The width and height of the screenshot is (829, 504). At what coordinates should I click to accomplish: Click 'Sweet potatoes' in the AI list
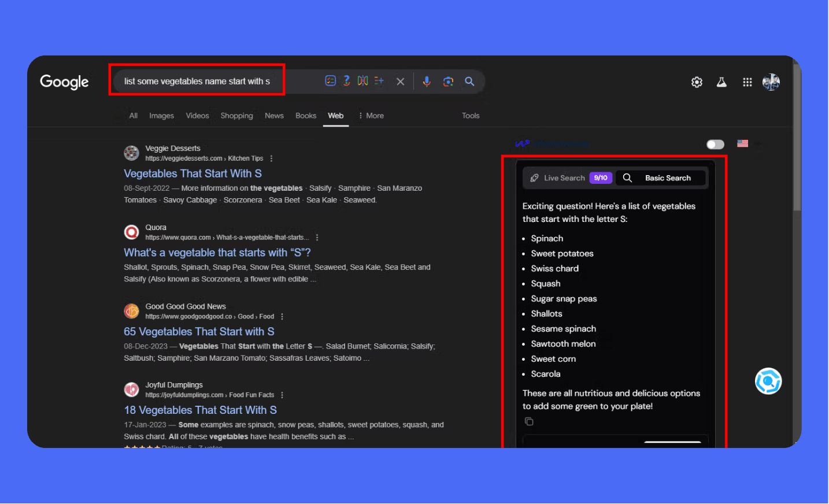[x=562, y=254]
